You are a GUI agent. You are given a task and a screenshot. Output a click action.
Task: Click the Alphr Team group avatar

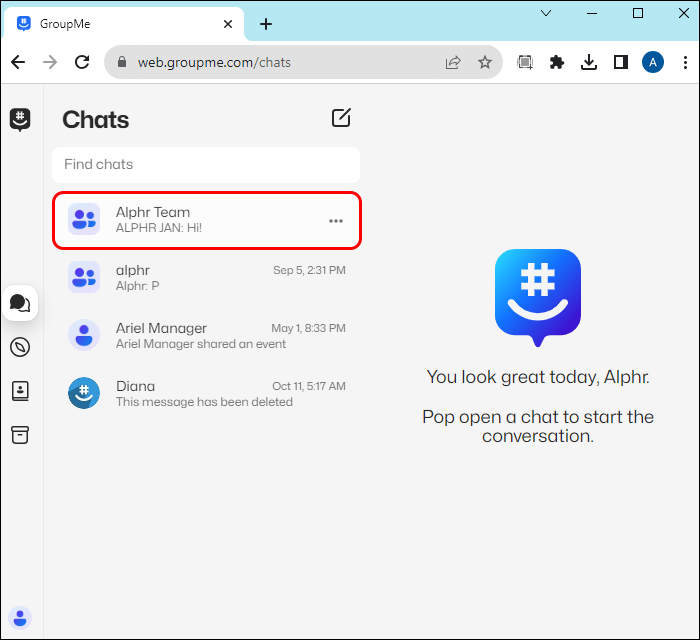pyautogui.click(x=84, y=219)
